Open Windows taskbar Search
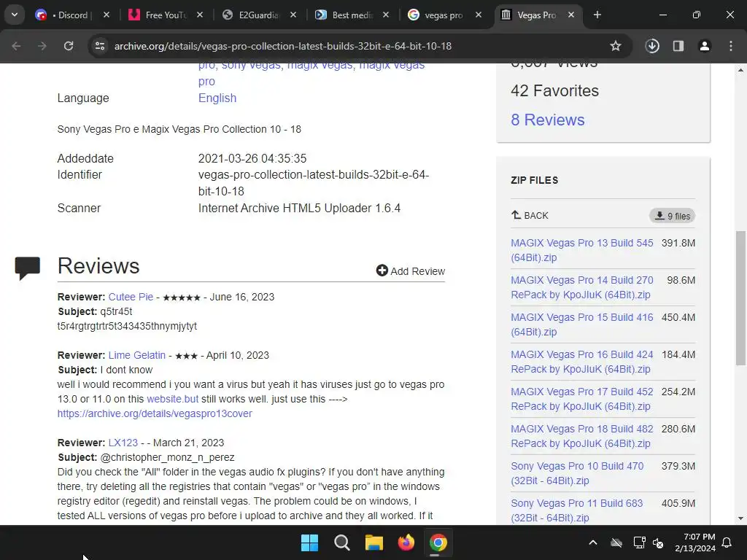747x560 pixels. [x=341, y=542]
